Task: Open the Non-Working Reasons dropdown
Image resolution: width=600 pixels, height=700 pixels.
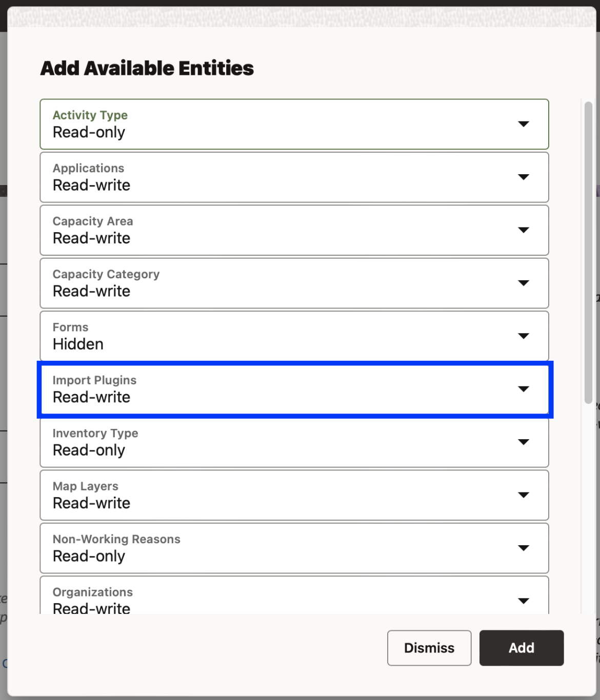Action: point(294,548)
